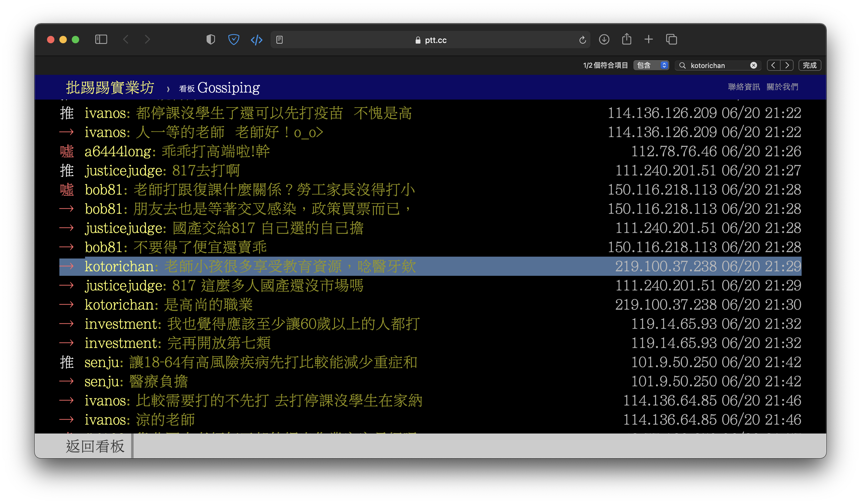The width and height of the screenshot is (861, 504).
Task: Click the 聯絡資訊 menu link
Action: [x=744, y=87]
